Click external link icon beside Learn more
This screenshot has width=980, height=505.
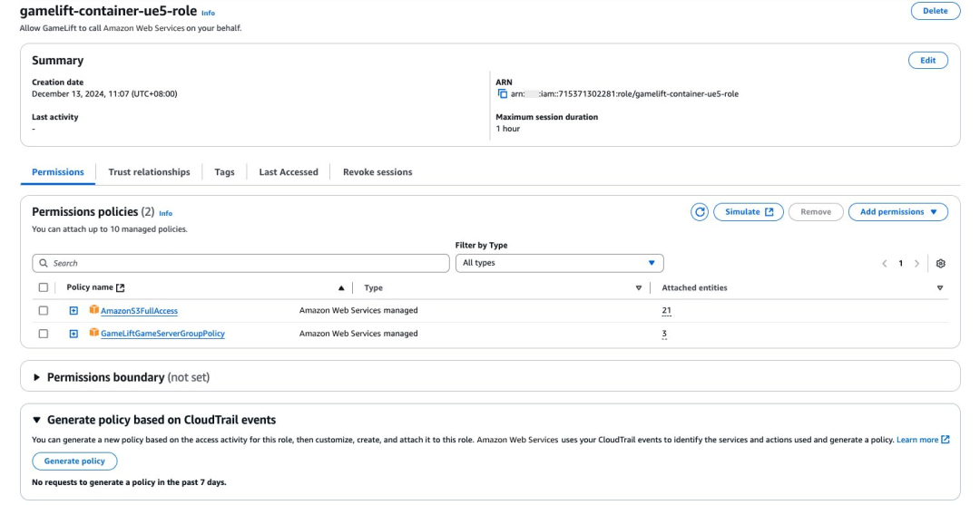(x=945, y=440)
